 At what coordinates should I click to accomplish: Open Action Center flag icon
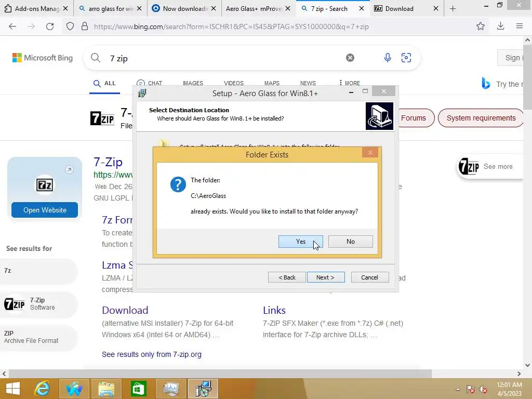click(470, 389)
